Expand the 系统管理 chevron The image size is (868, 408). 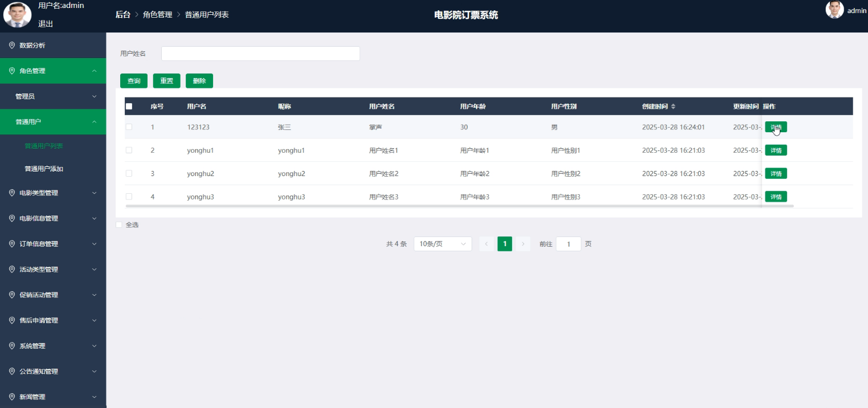click(95, 346)
